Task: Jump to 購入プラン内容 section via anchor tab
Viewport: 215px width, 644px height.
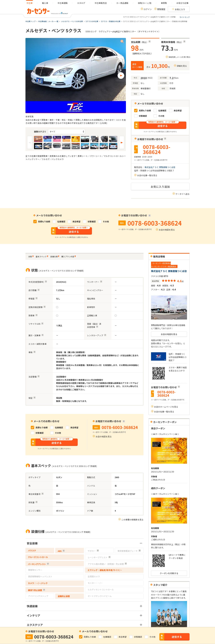Action: (x=69, y=256)
